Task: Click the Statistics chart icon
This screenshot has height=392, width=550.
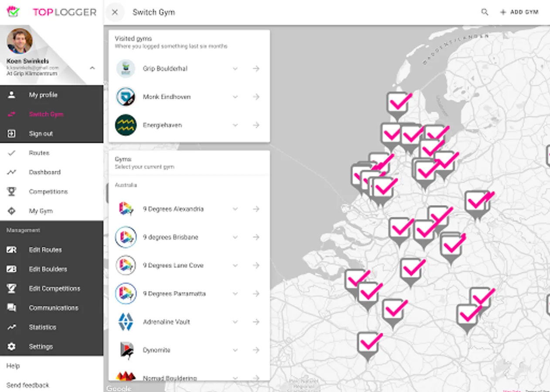Action: pyautogui.click(x=12, y=327)
